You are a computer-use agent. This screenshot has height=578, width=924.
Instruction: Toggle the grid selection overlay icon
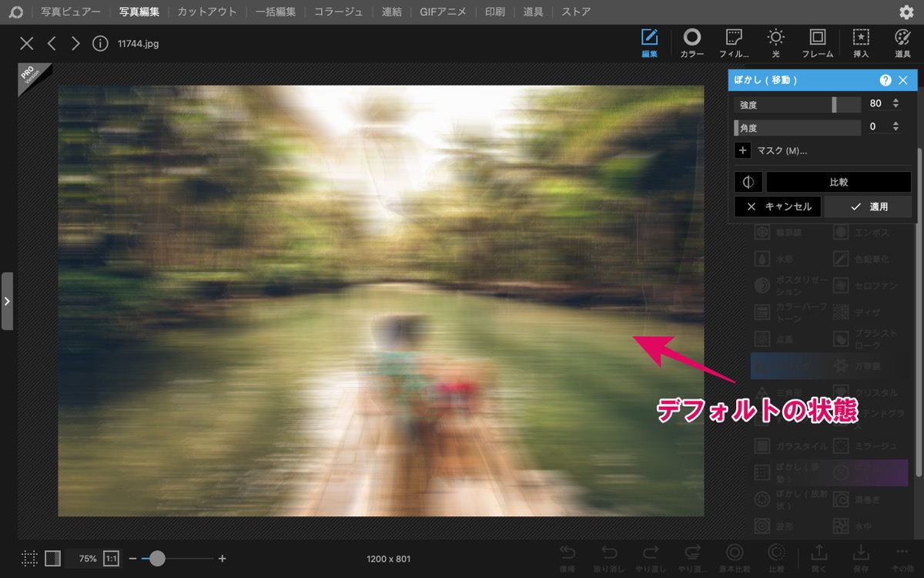[x=29, y=559]
